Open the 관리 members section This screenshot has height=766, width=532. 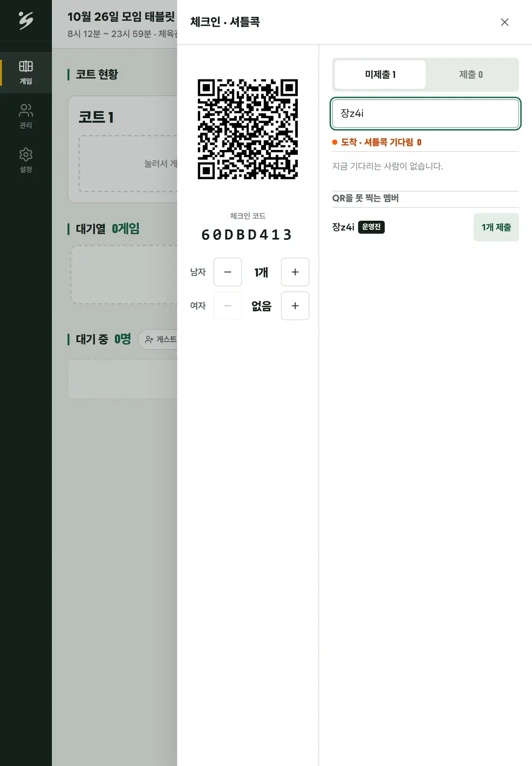tap(26, 117)
